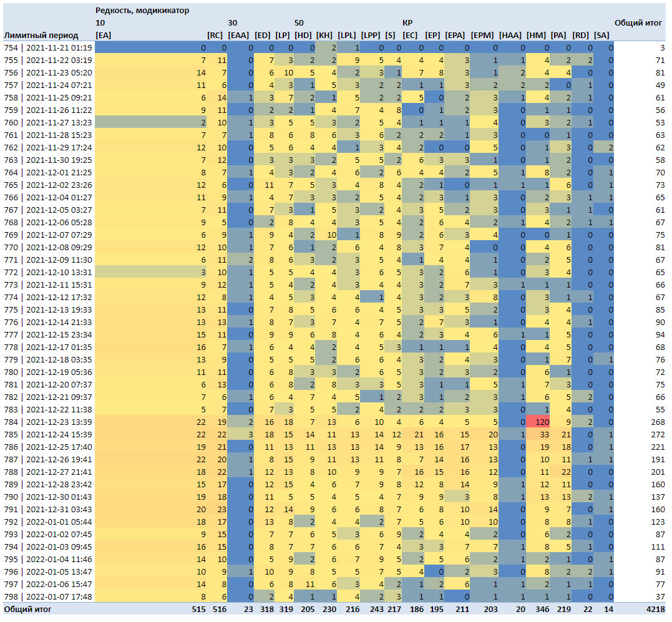Select the row total 137
This screenshot has height=622, width=672.
658,497
